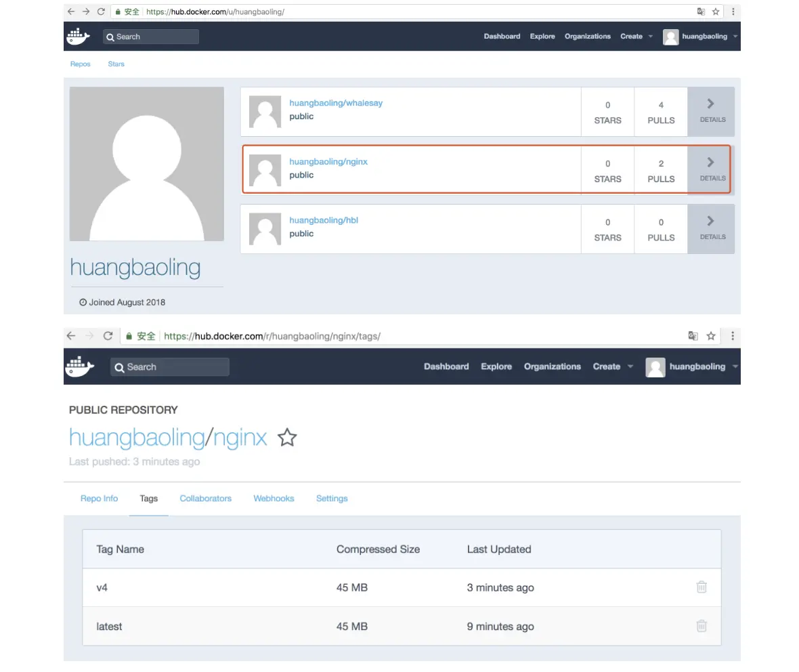This screenshot has height=672, width=799.
Task: Open the huangbaoling/nginx repository link
Action: (328, 162)
